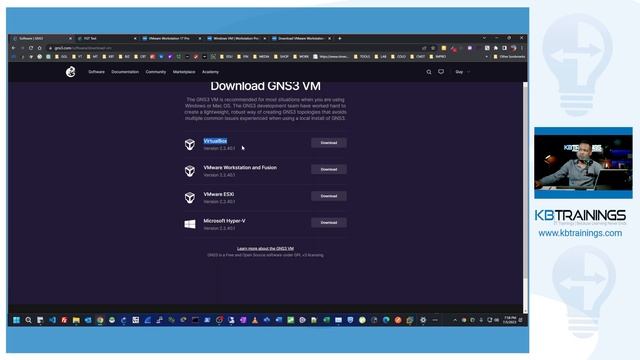Reload the page with the refresh icon
The height and width of the screenshot is (360, 640).
point(31,48)
